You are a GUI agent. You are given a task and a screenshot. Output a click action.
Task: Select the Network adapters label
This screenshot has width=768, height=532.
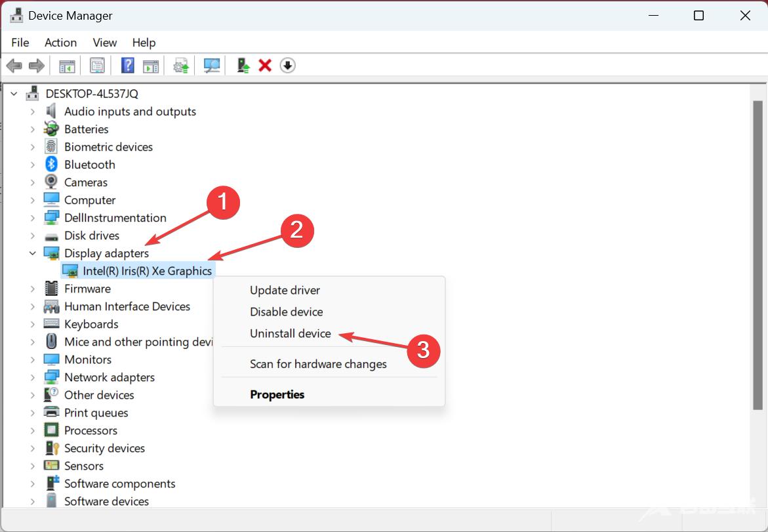[110, 377]
